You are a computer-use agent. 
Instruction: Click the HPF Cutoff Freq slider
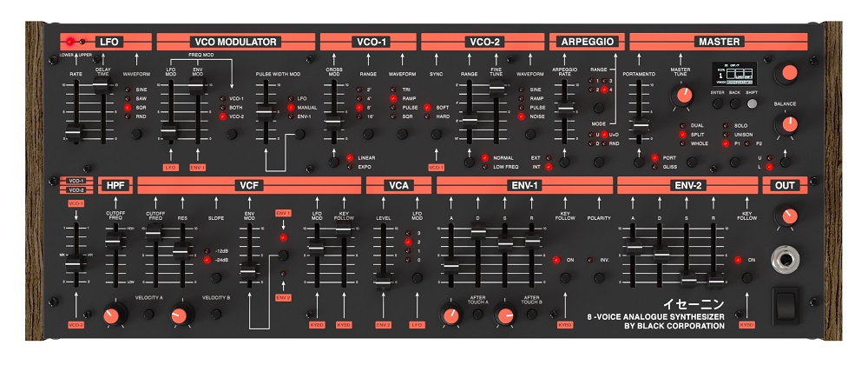(115, 241)
